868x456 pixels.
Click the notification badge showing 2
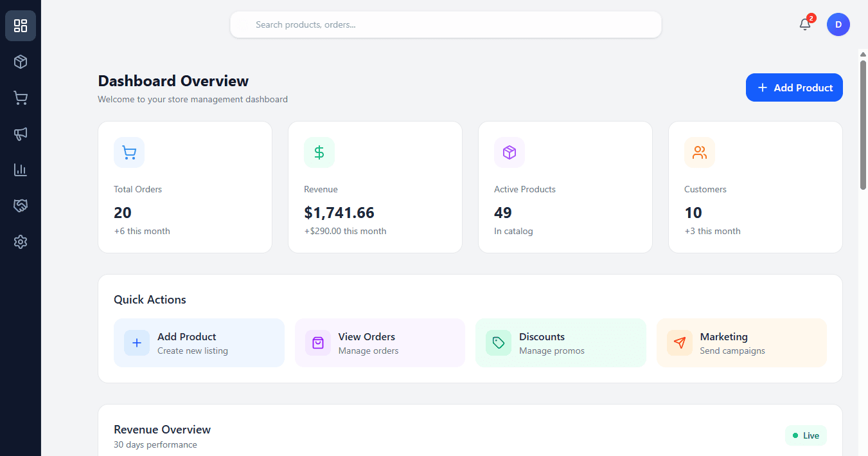[811, 18]
